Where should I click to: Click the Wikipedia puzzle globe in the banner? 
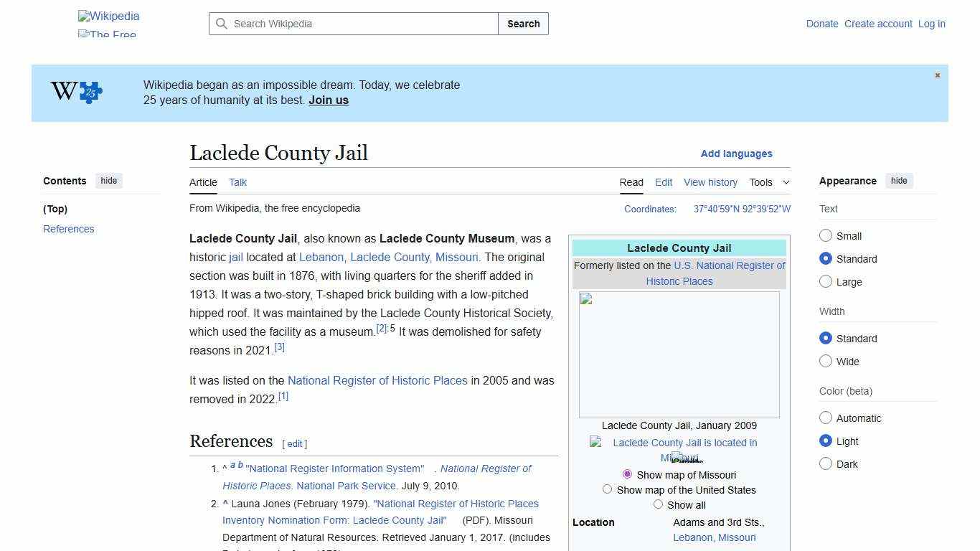(x=75, y=92)
